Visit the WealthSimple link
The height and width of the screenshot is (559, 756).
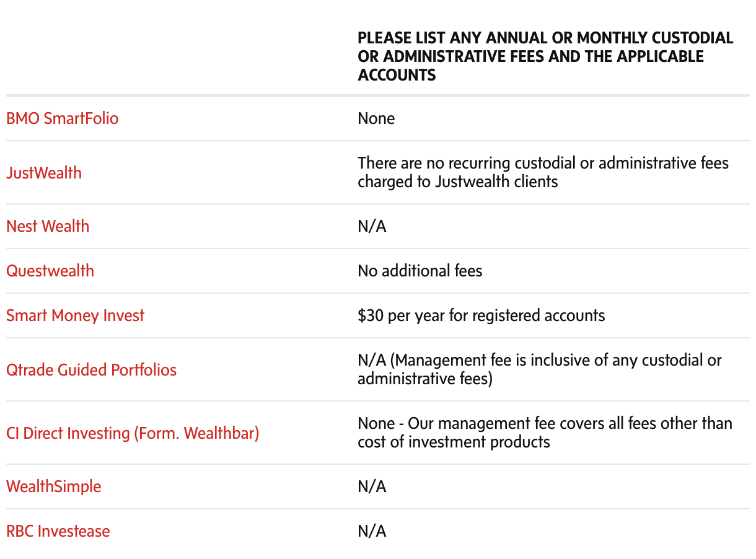tap(53, 486)
